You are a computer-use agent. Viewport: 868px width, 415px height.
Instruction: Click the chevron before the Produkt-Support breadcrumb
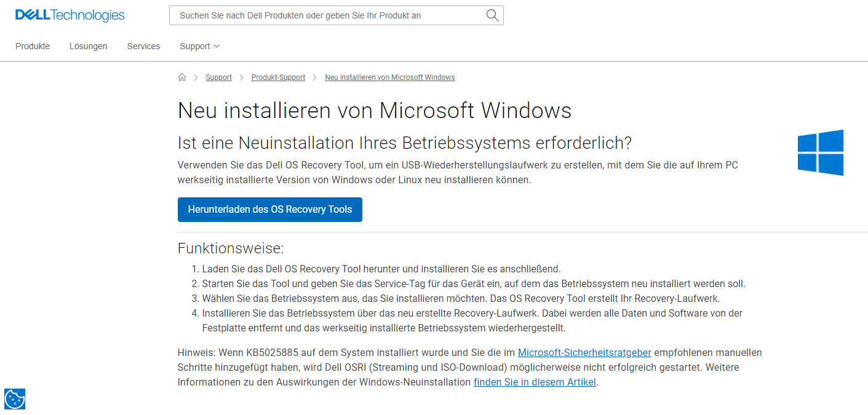[x=242, y=77]
